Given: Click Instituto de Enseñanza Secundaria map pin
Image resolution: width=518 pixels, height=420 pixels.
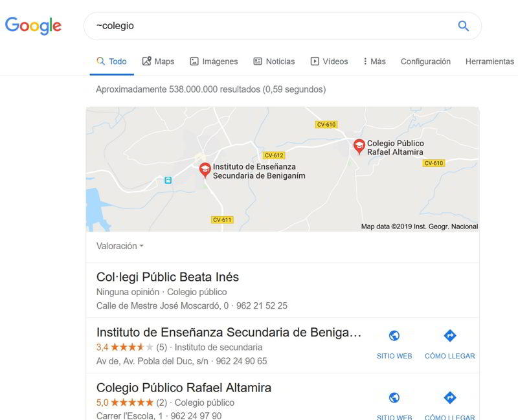Looking at the screenshot, I should pos(205,170).
